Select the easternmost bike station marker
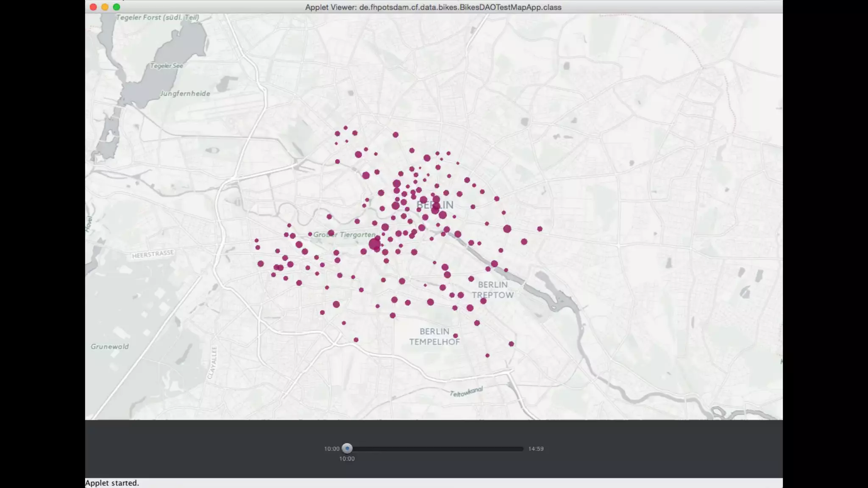The width and height of the screenshot is (868, 488). point(540,229)
